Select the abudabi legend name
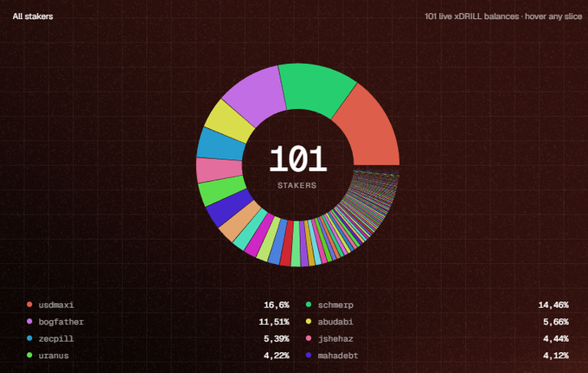 (x=336, y=322)
